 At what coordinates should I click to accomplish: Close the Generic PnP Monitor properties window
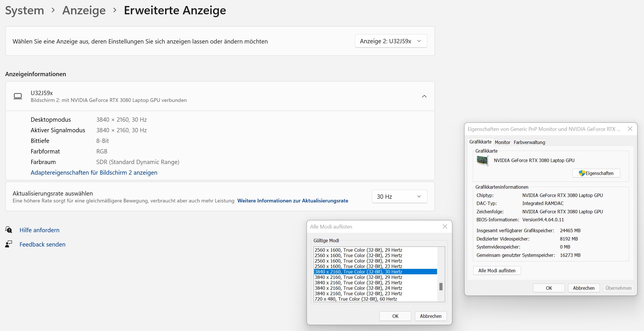click(630, 129)
